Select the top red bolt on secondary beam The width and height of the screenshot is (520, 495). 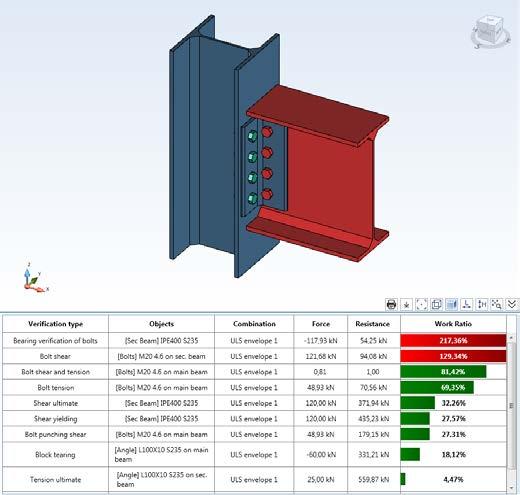coord(267,132)
